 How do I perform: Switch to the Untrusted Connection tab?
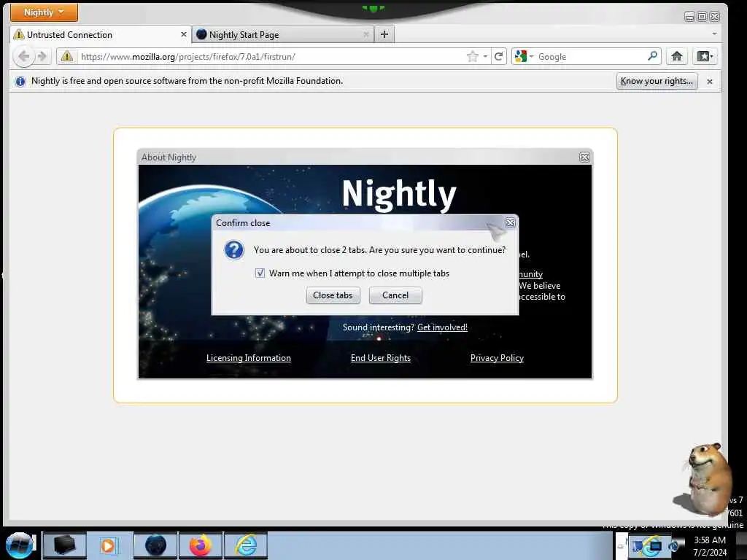click(101, 35)
